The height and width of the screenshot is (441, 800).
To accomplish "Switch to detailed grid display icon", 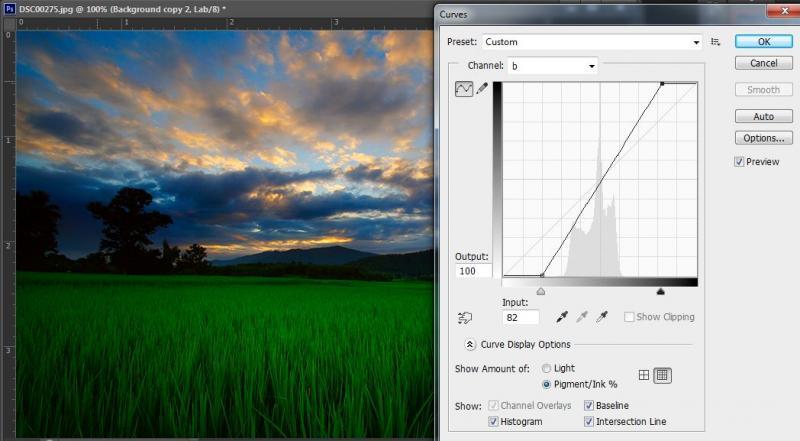I will click(x=662, y=376).
